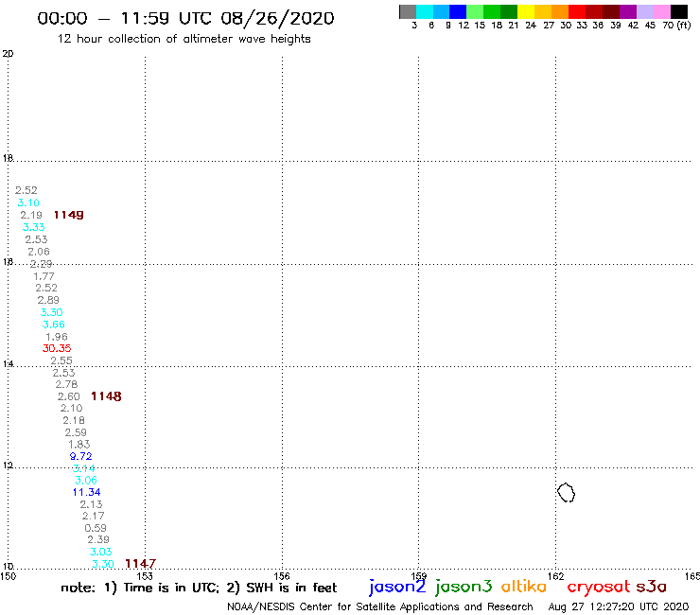
Task: Click the 2.59 wave height value
Action: [x=76, y=432]
